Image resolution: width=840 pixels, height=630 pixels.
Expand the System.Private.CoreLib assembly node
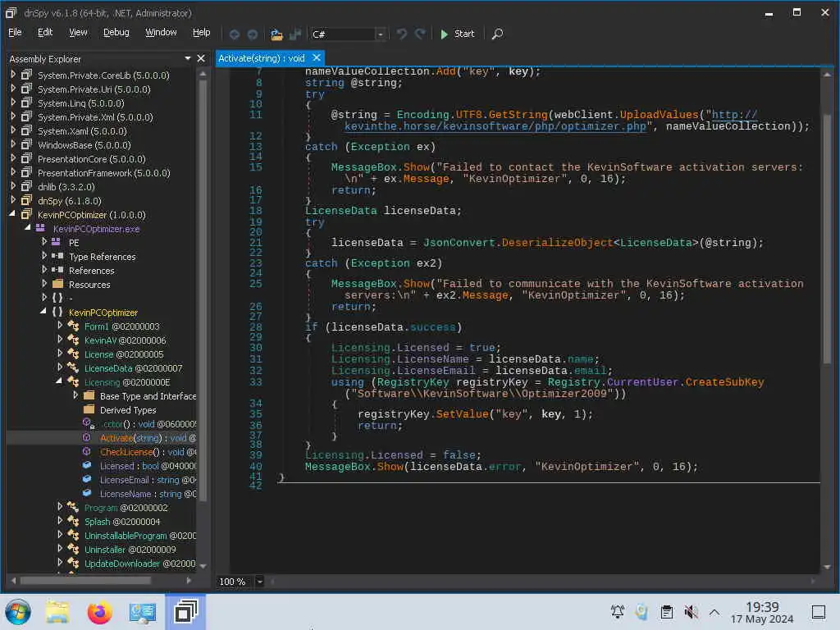click(13, 75)
